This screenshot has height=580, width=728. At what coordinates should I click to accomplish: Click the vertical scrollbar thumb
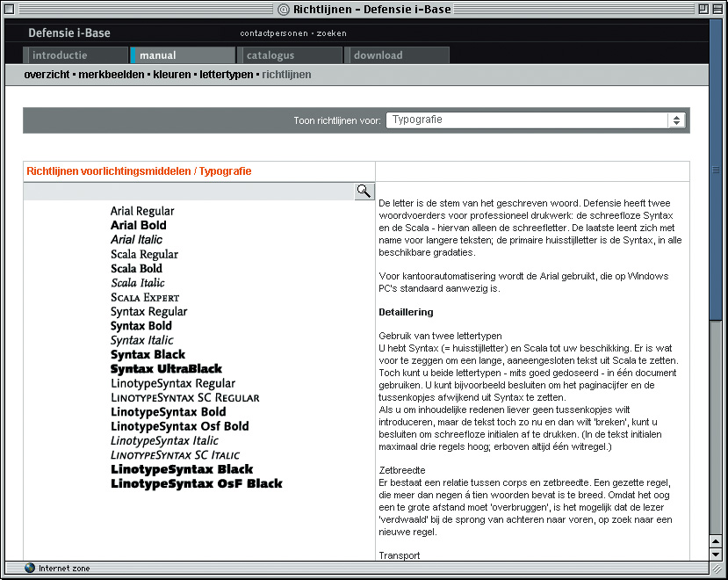pos(716,170)
